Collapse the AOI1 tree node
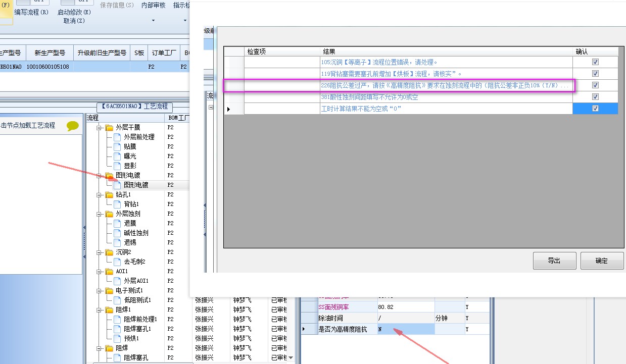The height and width of the screenshot is (364, 626). [100, 272]
